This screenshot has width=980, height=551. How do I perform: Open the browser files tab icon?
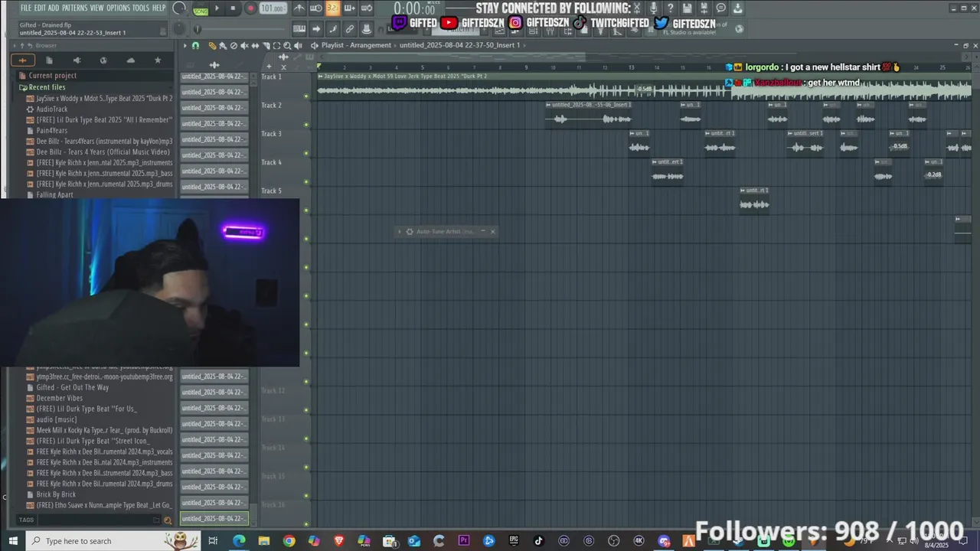coord(49,60)
